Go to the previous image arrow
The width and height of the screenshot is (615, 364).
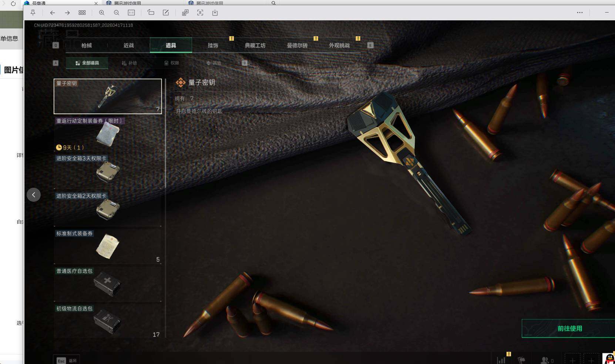click(53, 13)
